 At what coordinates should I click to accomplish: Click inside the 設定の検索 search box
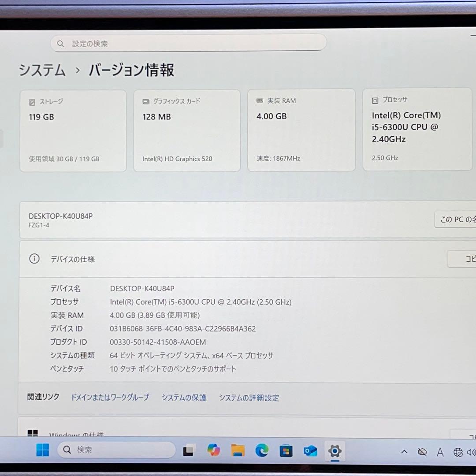click(x=188, y=43)
